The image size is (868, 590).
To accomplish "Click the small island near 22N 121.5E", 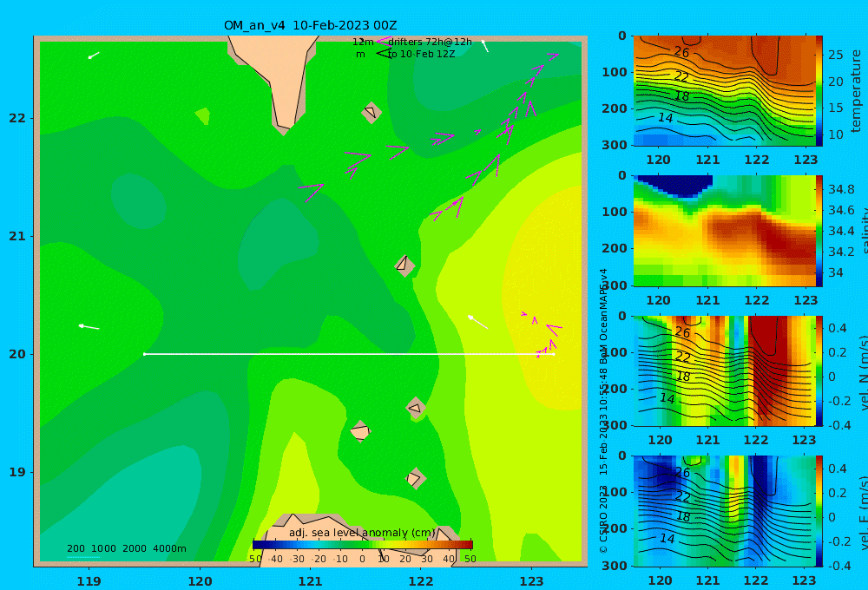I will pos(371,113).
